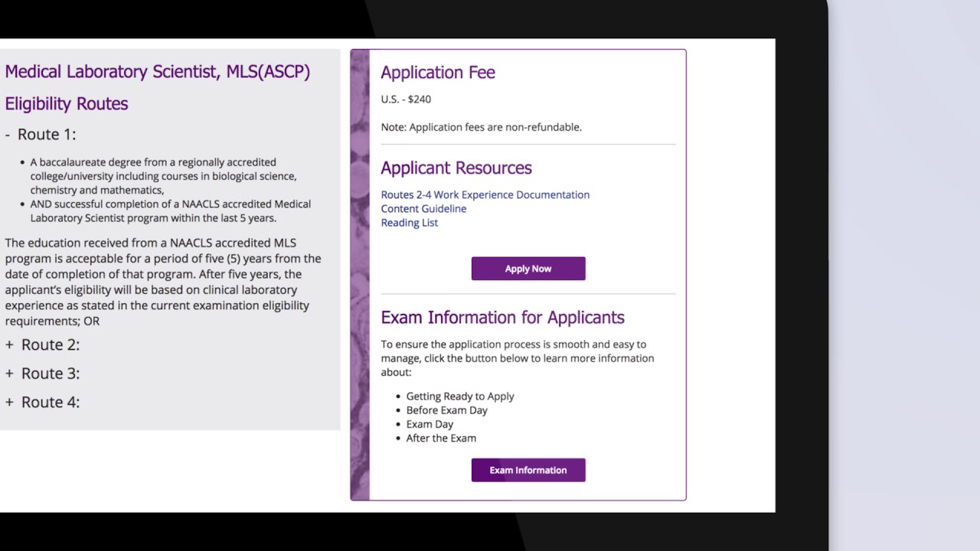Viewport: 980px width, 551px height.
Task: Select the Exam Information for Applicants heading
Action: pos(502,318)
